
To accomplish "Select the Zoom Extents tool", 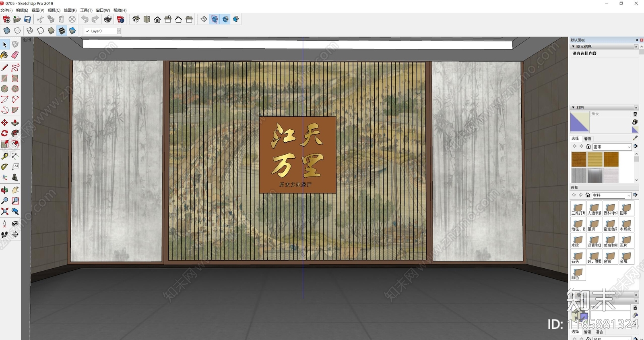I will (5, 211).
